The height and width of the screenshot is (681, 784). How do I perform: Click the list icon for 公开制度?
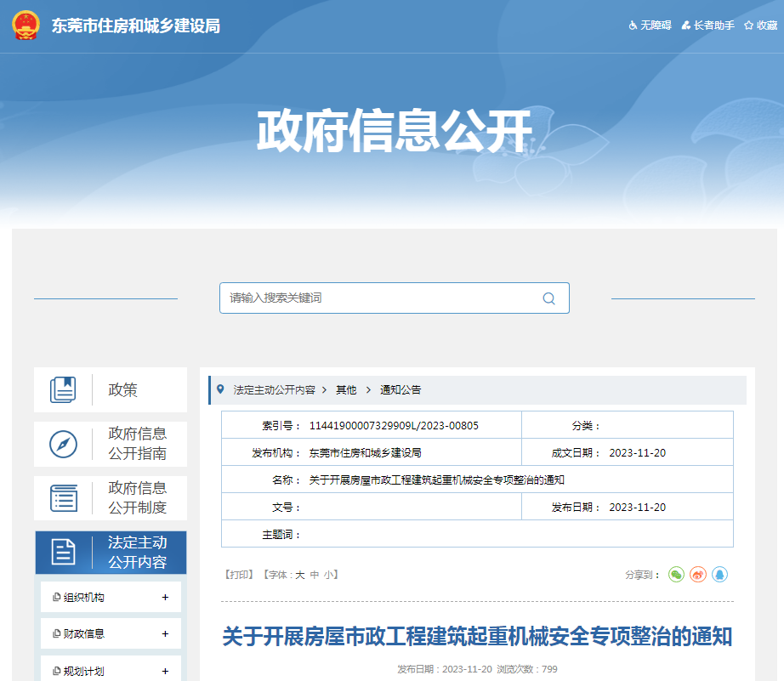(x=64, y=498)
